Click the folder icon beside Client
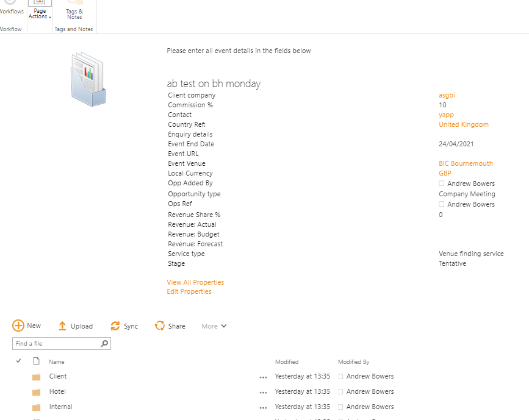529x420 pixels. click(35, 376)
